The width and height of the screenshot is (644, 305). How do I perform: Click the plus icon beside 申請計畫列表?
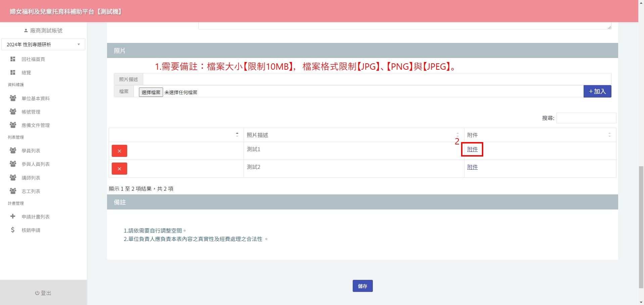pyautogui.click(x=13, y=217)
